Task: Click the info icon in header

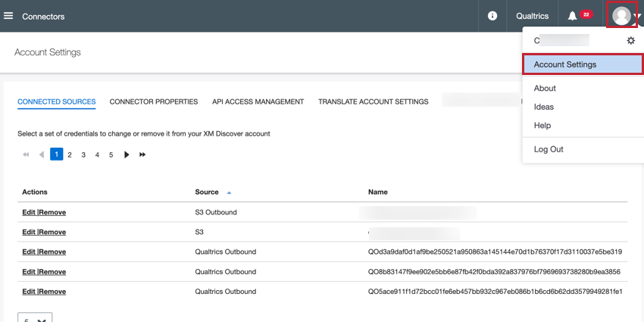Action: [492, 16]
